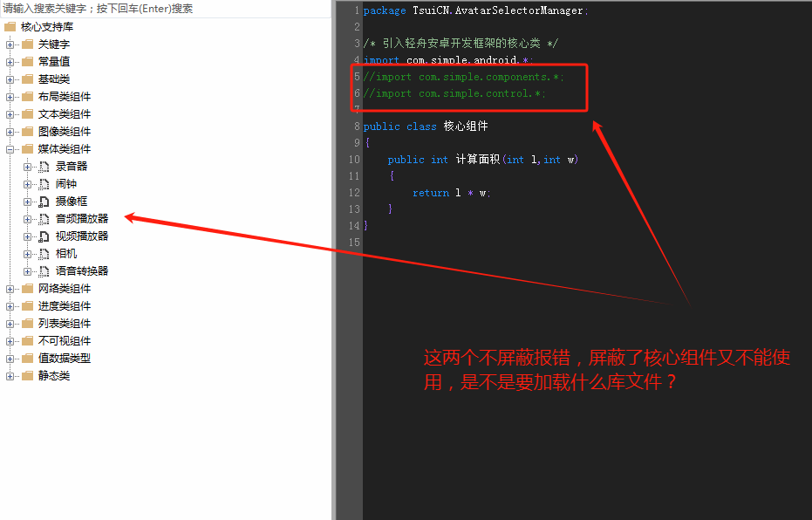The width and height of the screenshot is (812, 520).
Task: Click the component icon beside 语音转换器
Action: coord(44,271)
